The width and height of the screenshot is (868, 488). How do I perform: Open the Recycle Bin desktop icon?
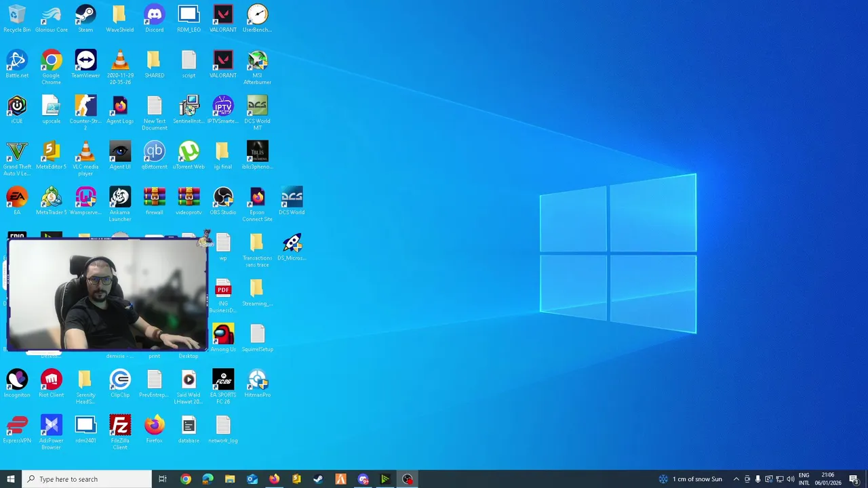coord(17,19)
